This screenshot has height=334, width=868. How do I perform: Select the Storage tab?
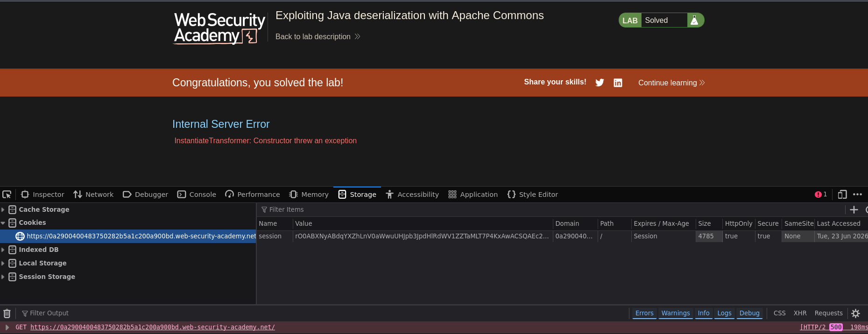(x=357, y=195)
